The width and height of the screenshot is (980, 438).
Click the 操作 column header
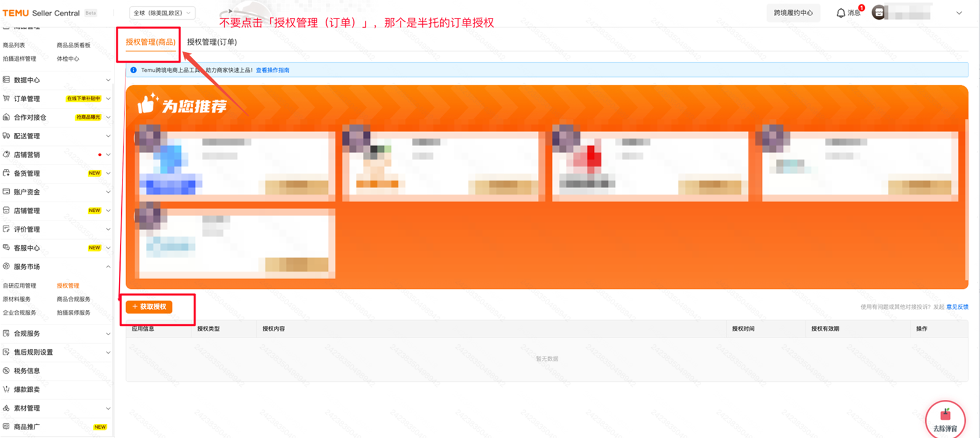[x=922, y=329]
